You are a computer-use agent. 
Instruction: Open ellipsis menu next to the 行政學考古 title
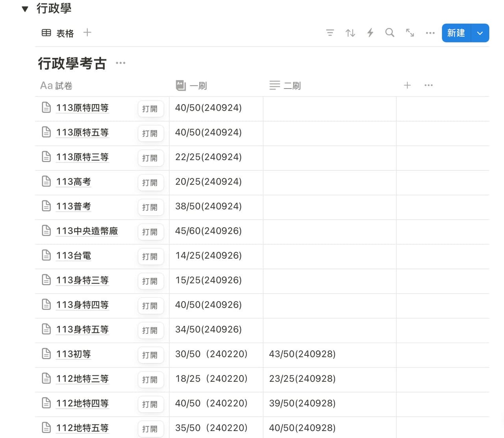120,63
